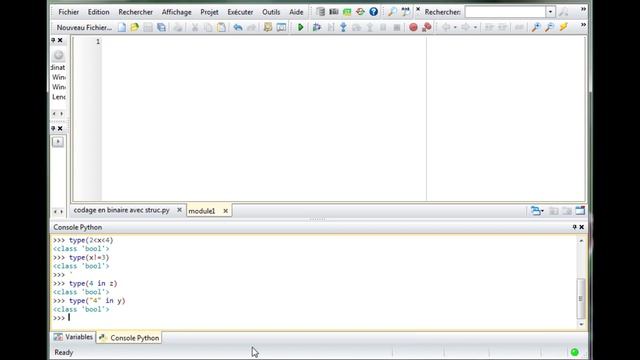Close the Console Python panel
Viewport: 640px width, 360px height.
point(582,227)
